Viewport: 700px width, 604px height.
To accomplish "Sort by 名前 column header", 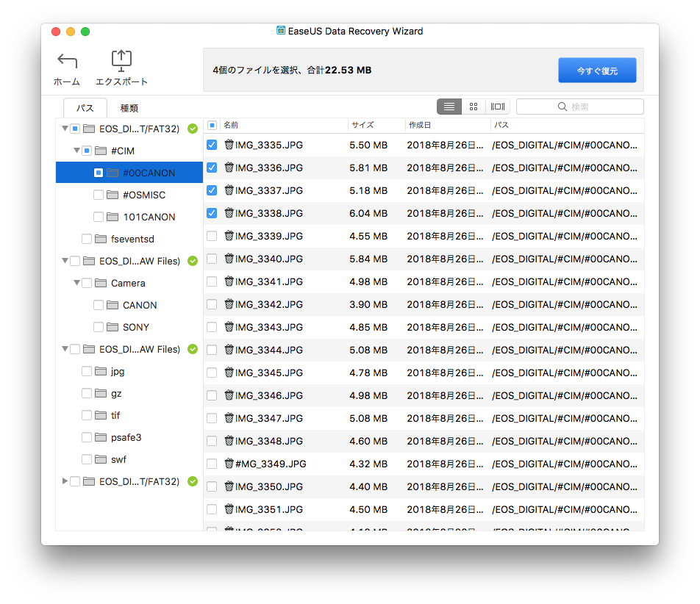I will [284, 126].
